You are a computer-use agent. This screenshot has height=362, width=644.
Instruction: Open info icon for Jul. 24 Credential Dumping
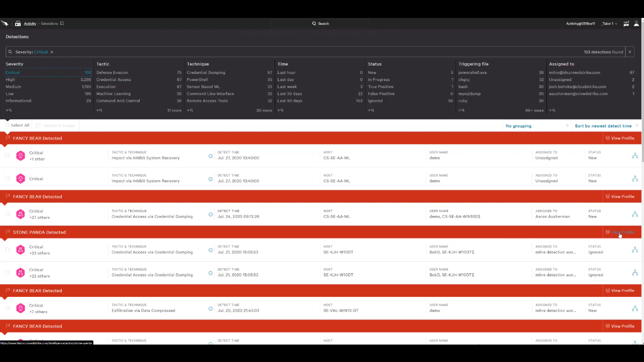point(211,214)
